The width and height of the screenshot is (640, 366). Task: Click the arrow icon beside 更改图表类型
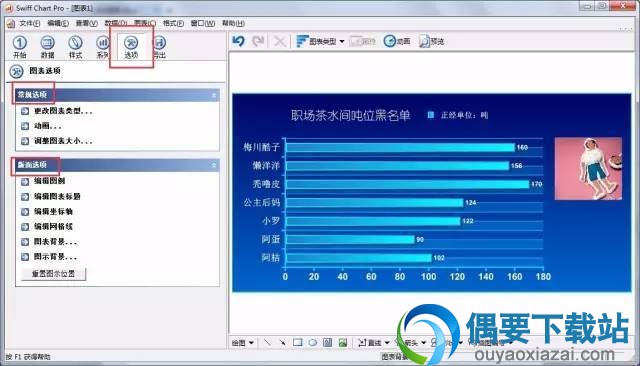point(25,111)
